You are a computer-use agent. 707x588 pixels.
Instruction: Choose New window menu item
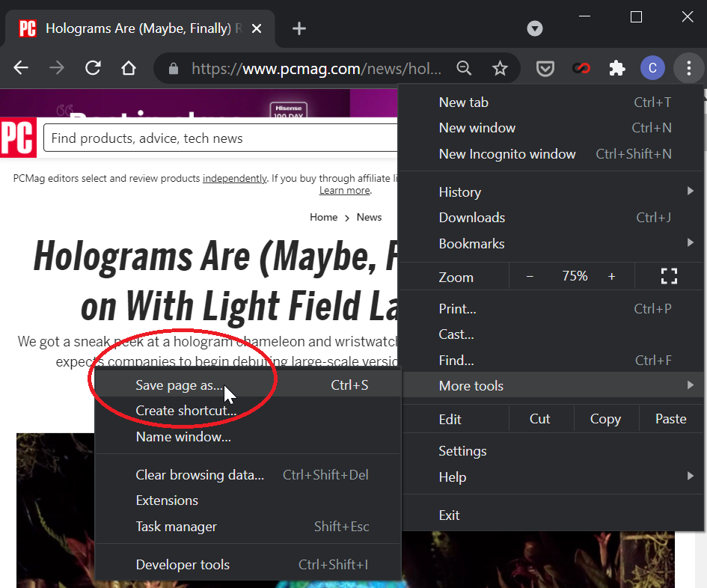(552, 128)
